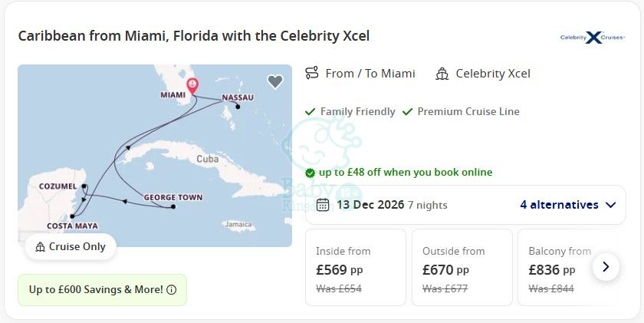Viewport: 644px width, 323px height.
Task: Select the Outside from £670 pp option
Action: (x=462, y=268)
